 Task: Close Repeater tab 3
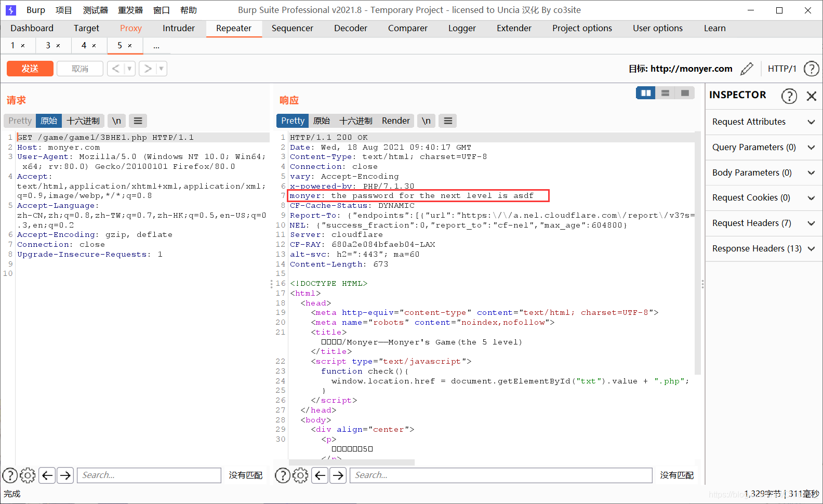click(x=58, y=46)
